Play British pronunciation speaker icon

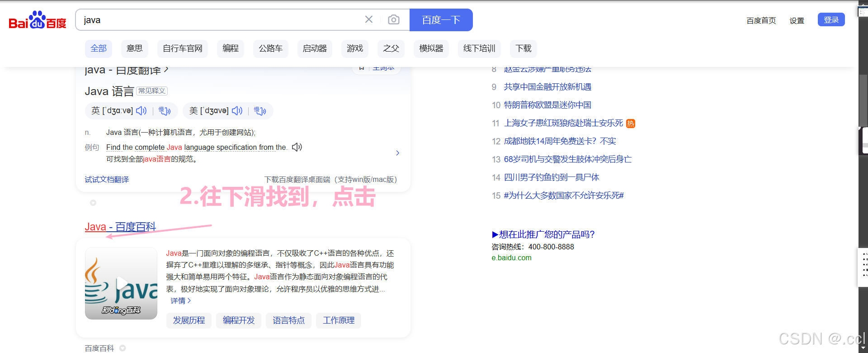tap(142, 111)
